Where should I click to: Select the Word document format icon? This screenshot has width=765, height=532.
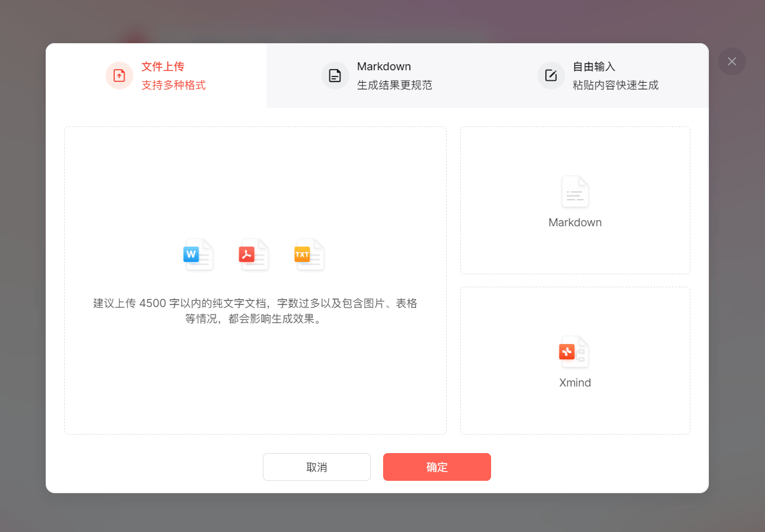point(198,255)
